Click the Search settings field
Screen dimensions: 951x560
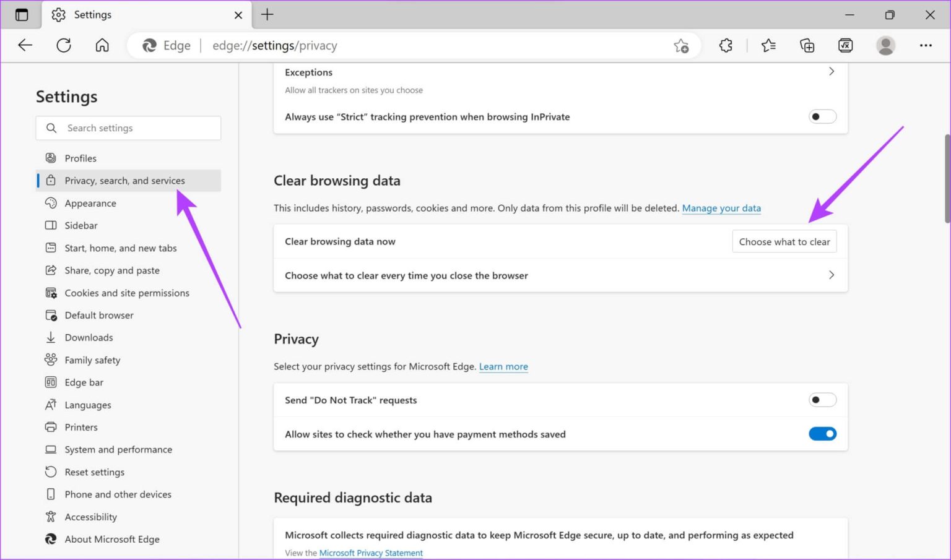[x=128, y=127]
